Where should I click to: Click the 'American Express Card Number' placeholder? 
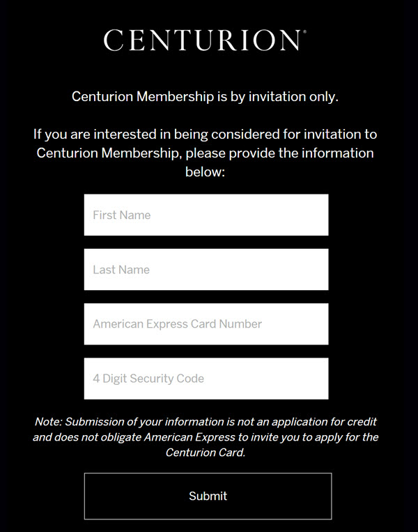click(178, 324)
